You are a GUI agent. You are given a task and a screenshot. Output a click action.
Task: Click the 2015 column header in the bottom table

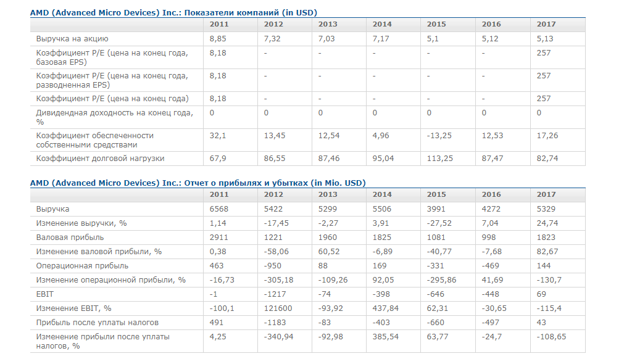(x=436, y=194)
